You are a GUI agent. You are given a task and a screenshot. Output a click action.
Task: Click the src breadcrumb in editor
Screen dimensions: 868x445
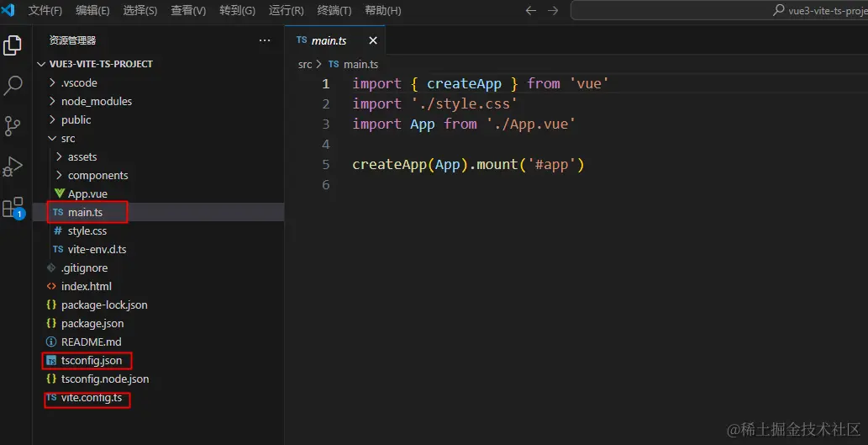(305, 64)
